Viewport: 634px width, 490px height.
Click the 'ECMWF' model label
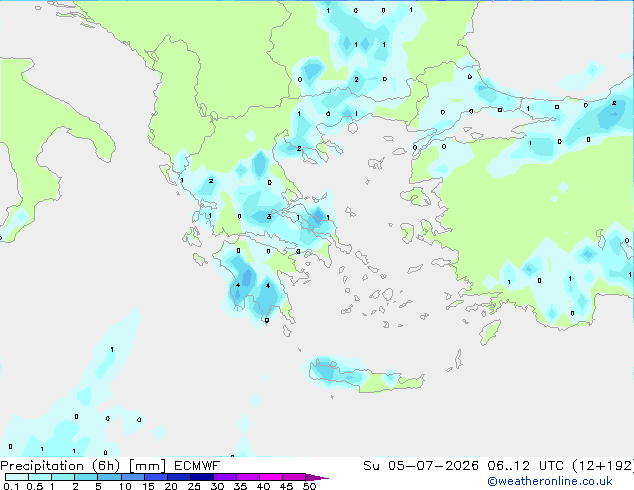tap(197, 466)
